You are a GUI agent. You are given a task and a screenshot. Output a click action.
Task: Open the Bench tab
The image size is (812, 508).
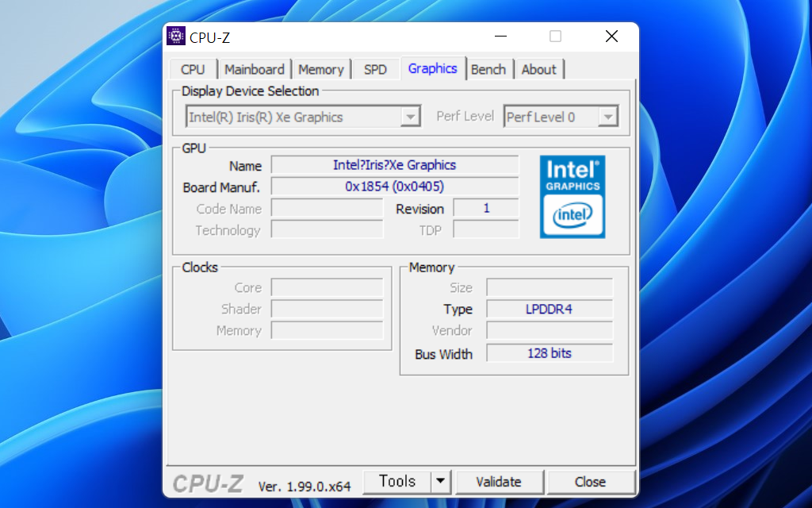(488, 70)
